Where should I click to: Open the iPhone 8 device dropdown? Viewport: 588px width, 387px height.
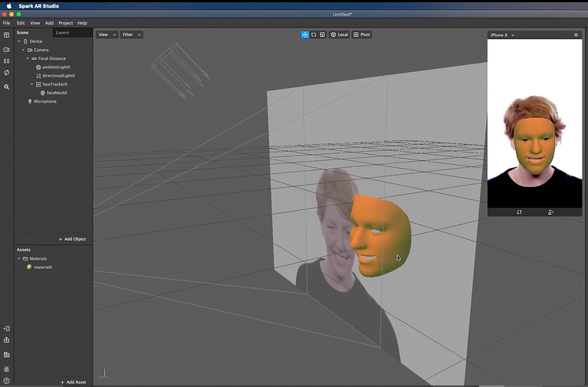502,34
